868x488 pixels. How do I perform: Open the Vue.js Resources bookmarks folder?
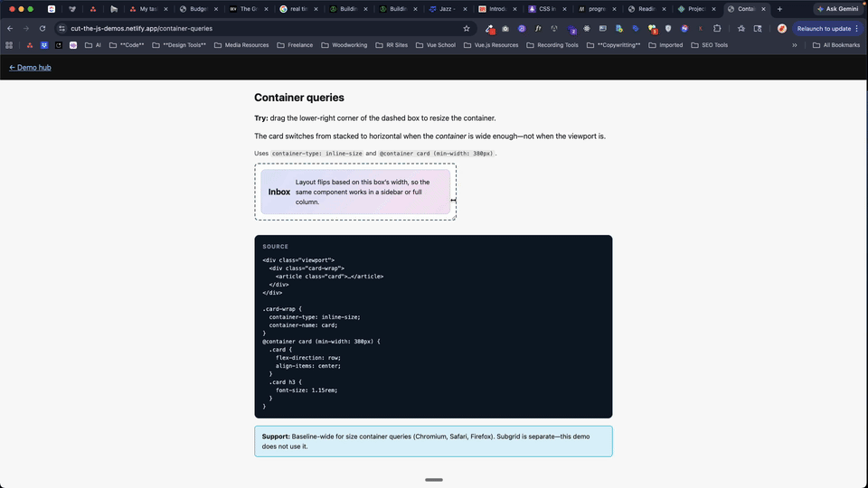coord(491,45)
